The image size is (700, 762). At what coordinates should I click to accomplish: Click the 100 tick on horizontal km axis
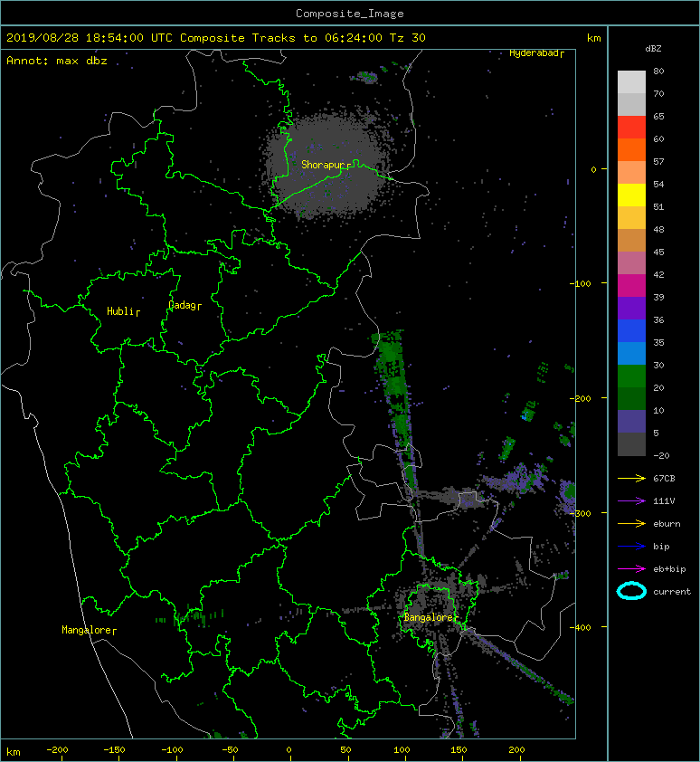(402, 750)
